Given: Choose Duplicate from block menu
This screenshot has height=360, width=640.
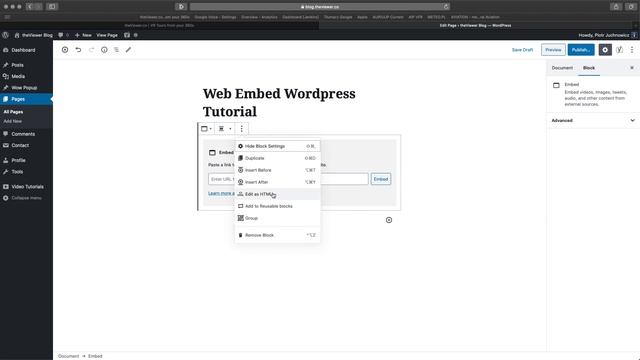Looking at the screenshot, I should [x=278, y=158].
